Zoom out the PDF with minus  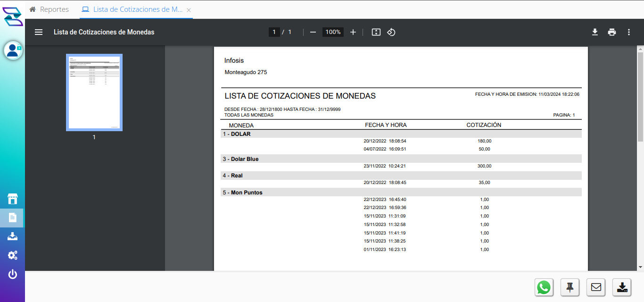point(313,32)
